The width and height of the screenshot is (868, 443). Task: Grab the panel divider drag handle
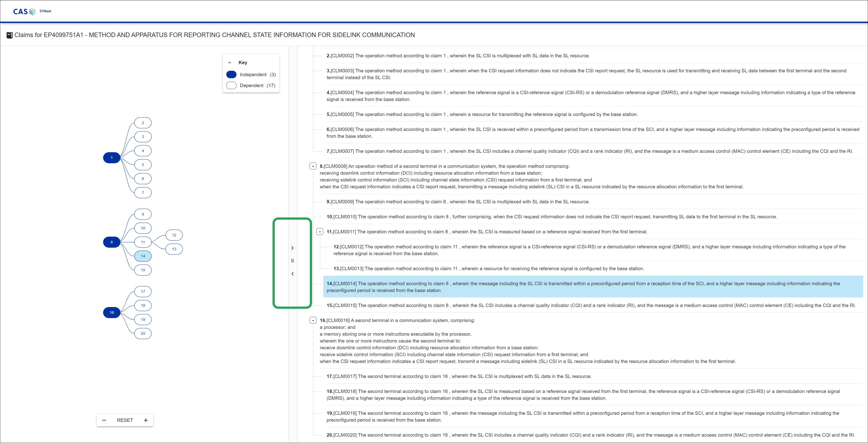tap(292, 261)
